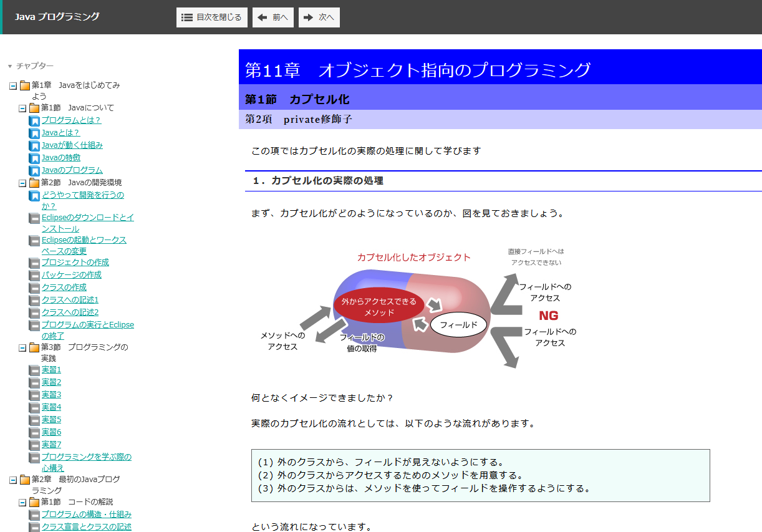The height and width of the screenshot is (532, 762).
Task: Click the bookmark icon beside Javaが動く仕組み
Action: (34, 145)
